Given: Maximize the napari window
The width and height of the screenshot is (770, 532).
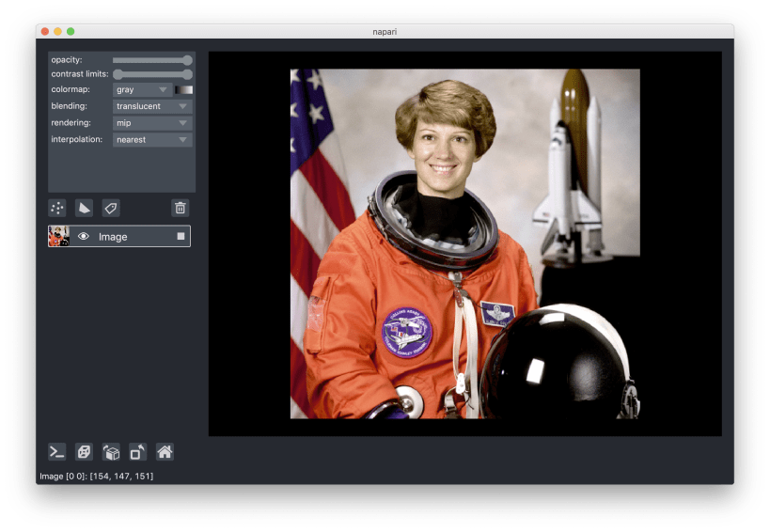Looking at the screenshot, I should tap(71, 31).
